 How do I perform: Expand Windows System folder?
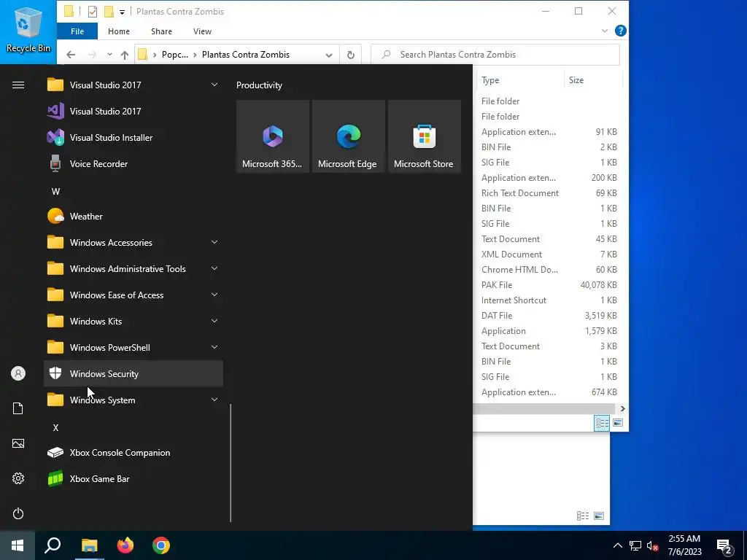(x=214, y=400)
